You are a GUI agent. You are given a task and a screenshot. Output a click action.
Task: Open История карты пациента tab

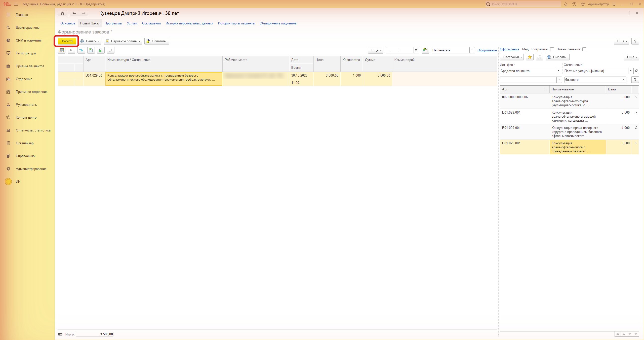click(236, 23)
